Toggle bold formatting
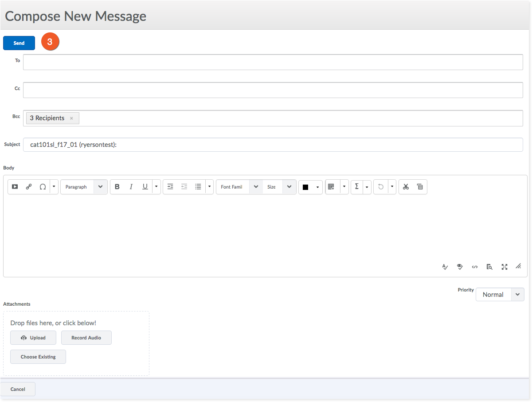The width and height of the screenshot is (532, 402). pos(117,187)
